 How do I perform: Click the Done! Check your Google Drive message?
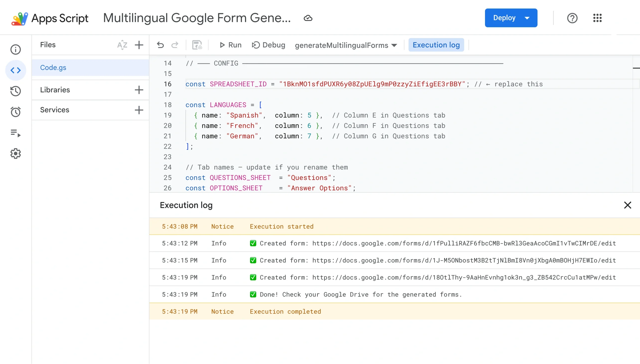coord(361,294)
